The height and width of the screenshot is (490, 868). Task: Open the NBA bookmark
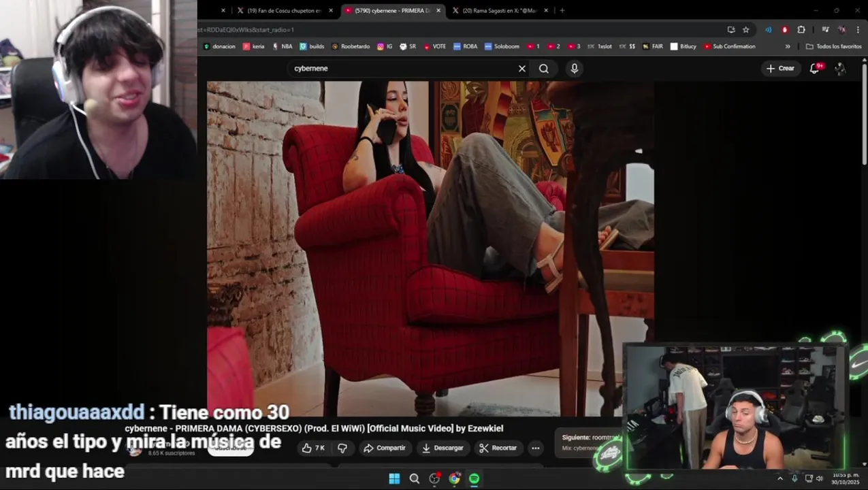282,46
